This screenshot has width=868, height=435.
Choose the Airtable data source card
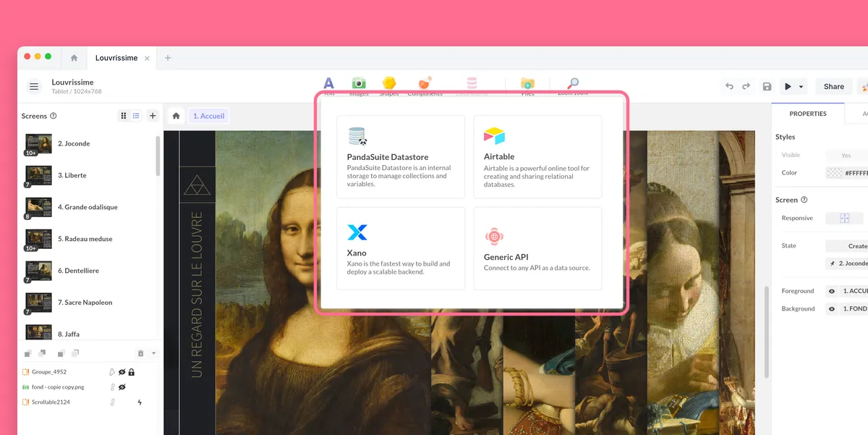[x=537, y=157]
